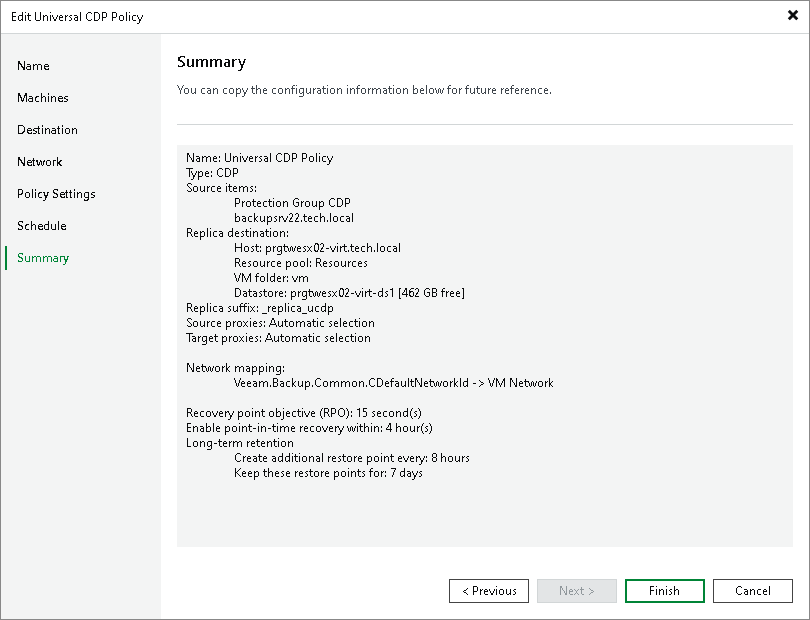
Task: Jump to the Schedule step
Action: tap(42, 226)
